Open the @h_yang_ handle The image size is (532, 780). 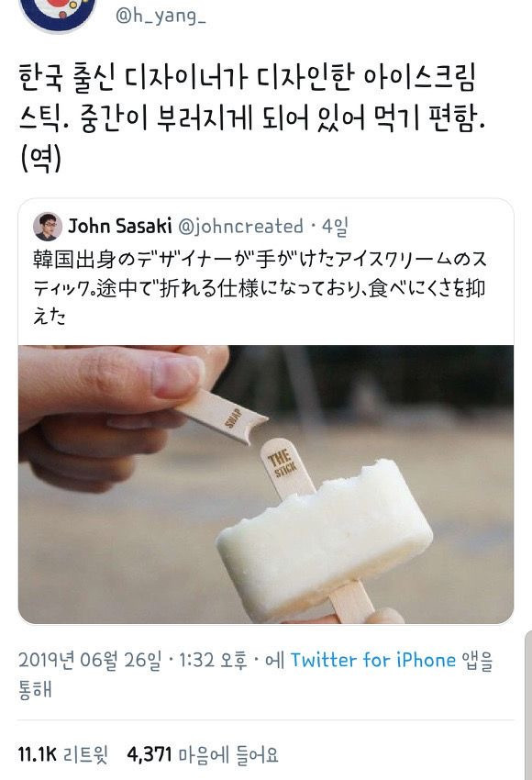[161, 17]
